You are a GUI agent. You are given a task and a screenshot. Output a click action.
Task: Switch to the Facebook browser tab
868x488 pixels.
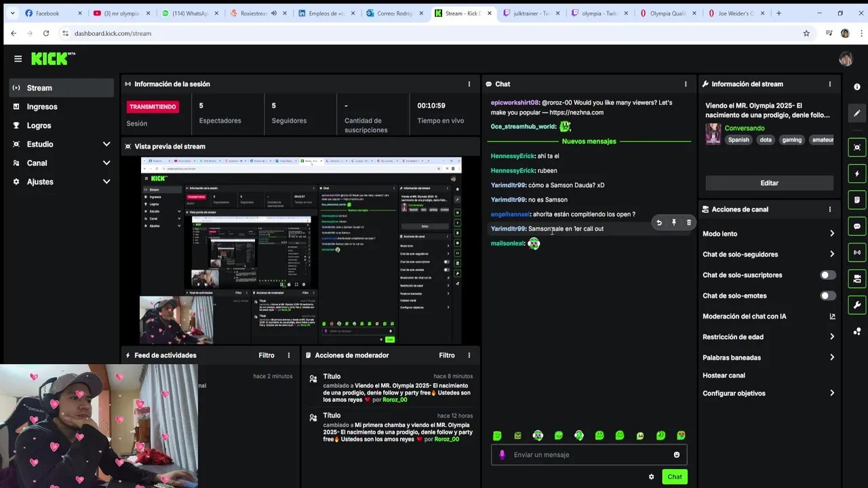[x=52, y=14]
